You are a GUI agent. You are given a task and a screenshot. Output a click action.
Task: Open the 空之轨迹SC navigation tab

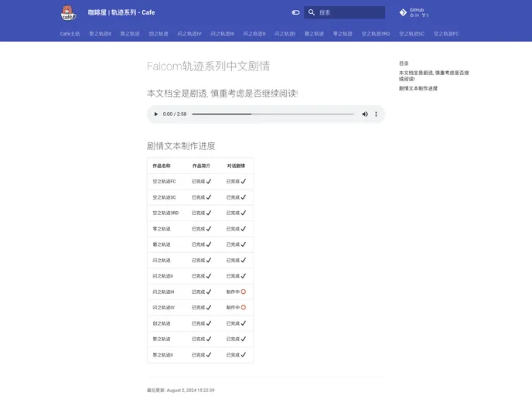pos(411,33)
